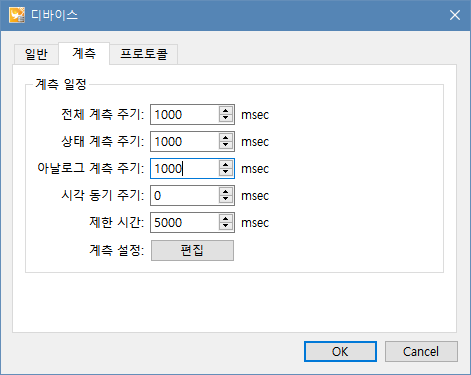Decrease the 전체 계측 주기 value with down arrow

coord(226,118)
